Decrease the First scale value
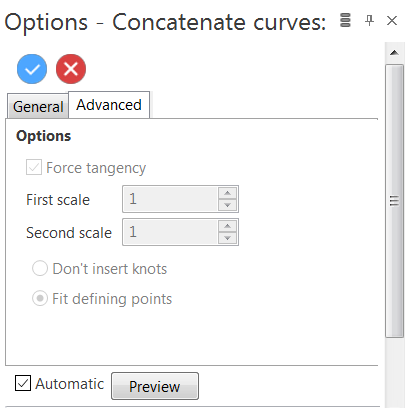Viewport: 405px width, 408px height. pos(227,205)
